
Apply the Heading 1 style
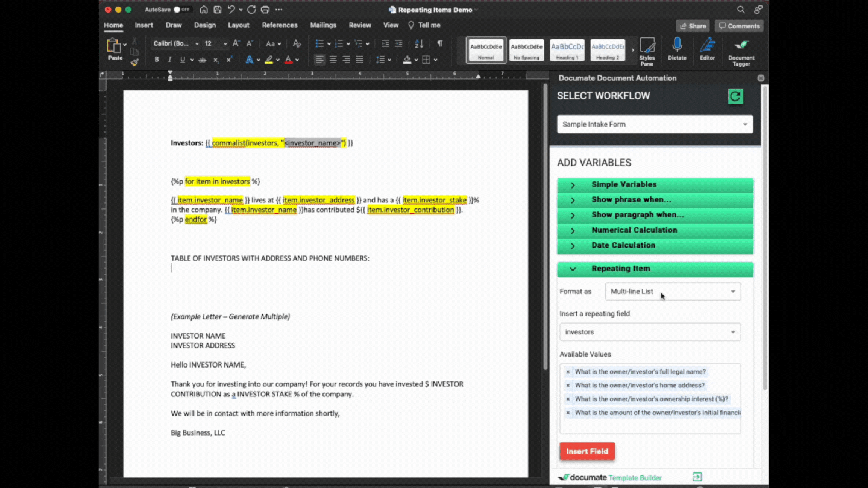[x=567, y=51]
